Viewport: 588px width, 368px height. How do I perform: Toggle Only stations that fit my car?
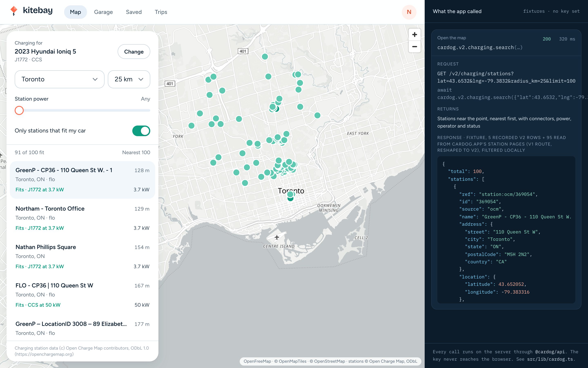point(141,131)
